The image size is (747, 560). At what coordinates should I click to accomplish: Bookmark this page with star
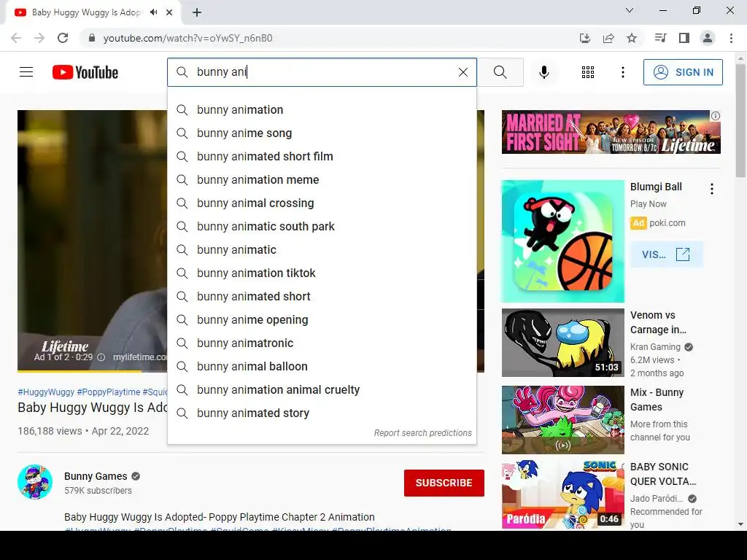pos(632,38)
